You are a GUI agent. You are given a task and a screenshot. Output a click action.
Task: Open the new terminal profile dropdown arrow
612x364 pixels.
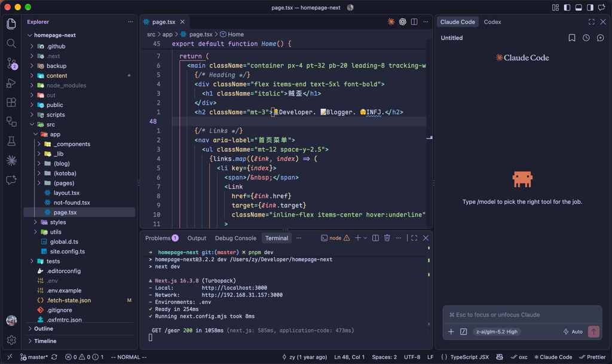tap(365, 238)
